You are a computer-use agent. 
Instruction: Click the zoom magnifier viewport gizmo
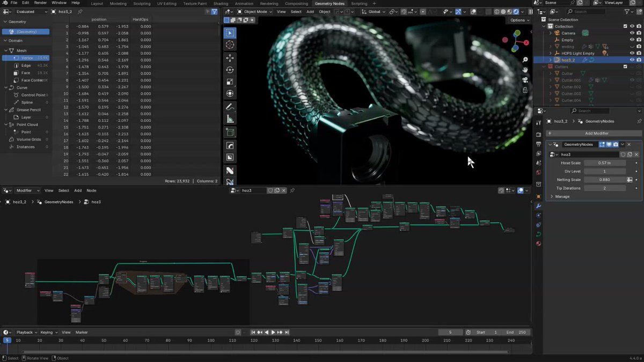[525, 60]
